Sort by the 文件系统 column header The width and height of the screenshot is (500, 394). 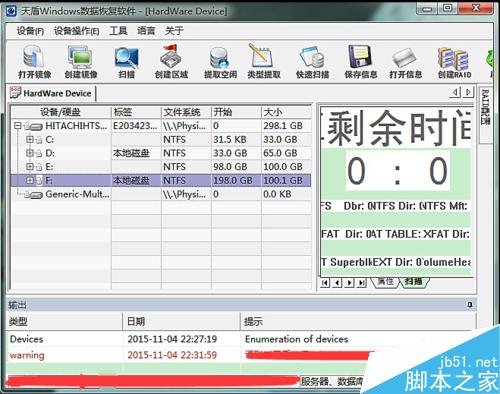click(186, 112)
